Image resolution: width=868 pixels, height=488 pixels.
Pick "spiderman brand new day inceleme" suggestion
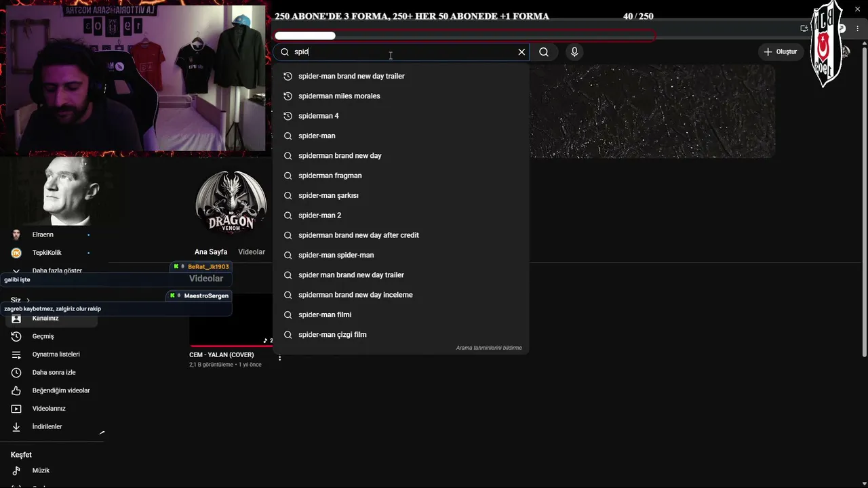pos(401,295)
